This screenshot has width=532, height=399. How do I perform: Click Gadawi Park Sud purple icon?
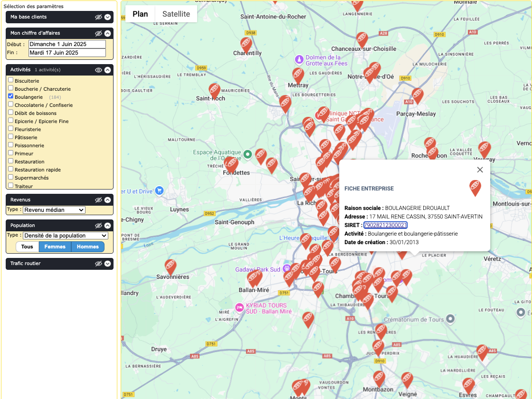287,268
